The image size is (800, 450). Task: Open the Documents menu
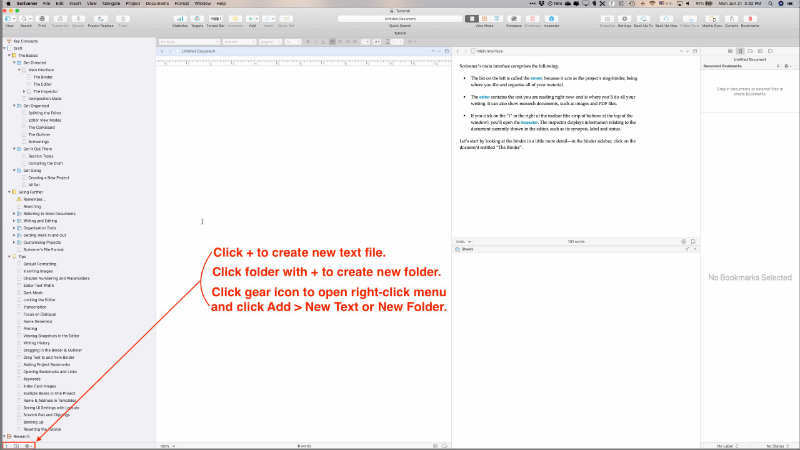point(157,3)
